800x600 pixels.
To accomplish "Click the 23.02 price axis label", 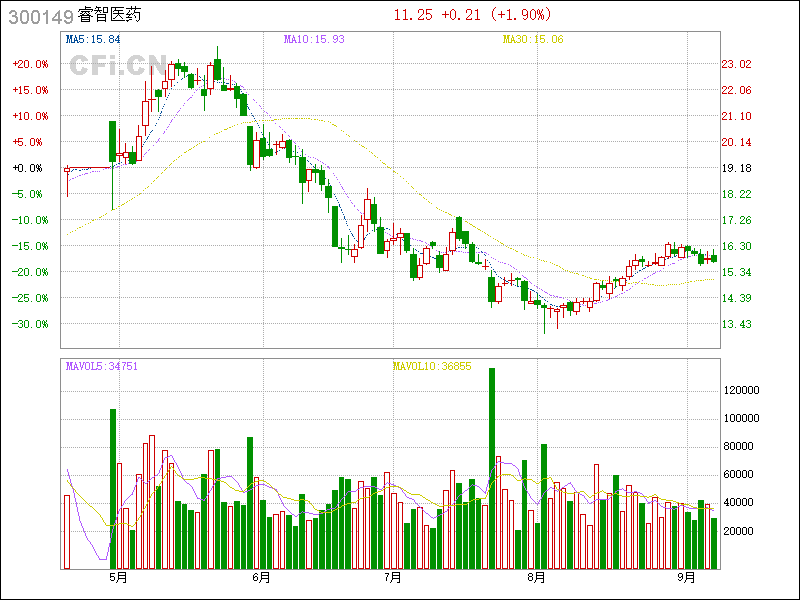I will tap(737, 64).
